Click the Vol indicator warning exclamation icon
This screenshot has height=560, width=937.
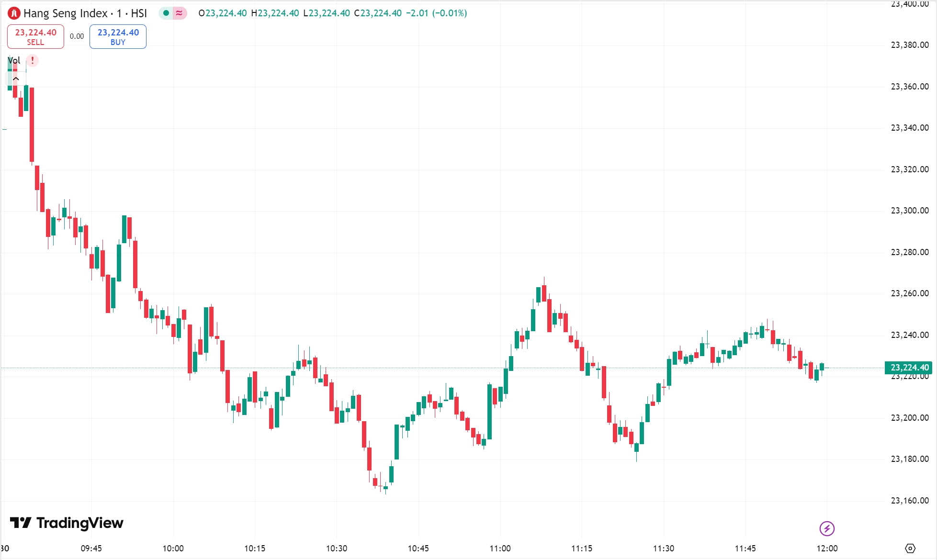(x=33, y=60)
